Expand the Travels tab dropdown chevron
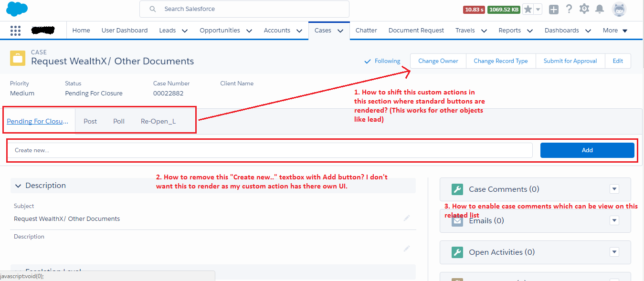644x281 pixels. pos(484,31)
